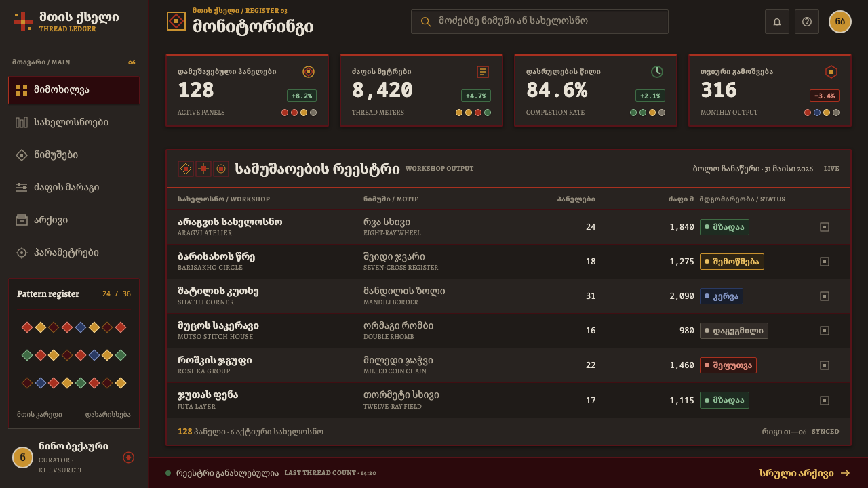Click the blue dot in Monthly Output card
This screenshot has width=868, height=488.
817,113
